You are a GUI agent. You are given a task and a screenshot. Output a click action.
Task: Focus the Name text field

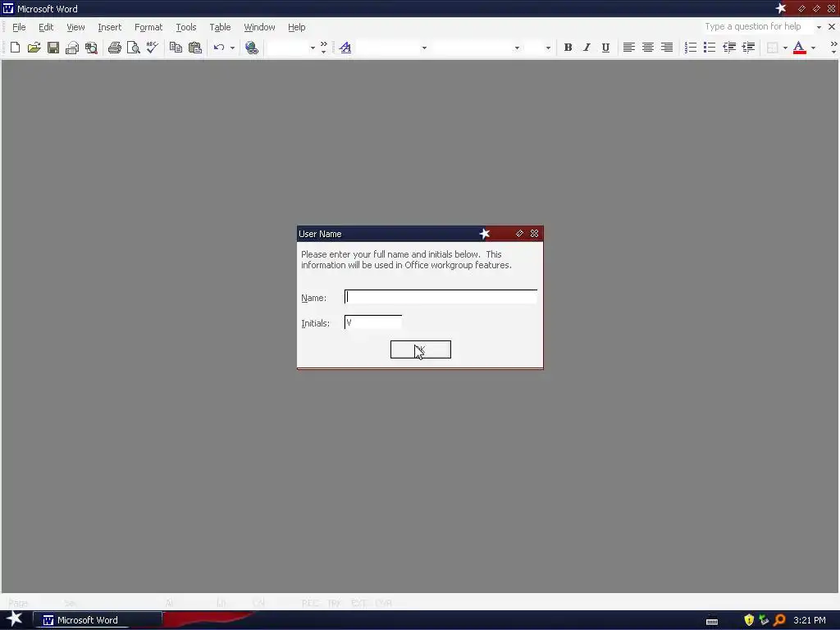click(x=441, y=297)
